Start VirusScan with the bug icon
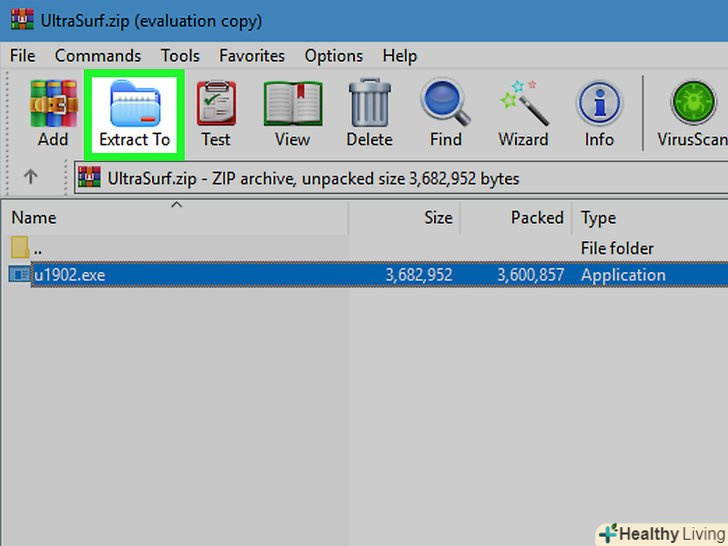Viewport: 728px width, 546px height. [694, 103]
